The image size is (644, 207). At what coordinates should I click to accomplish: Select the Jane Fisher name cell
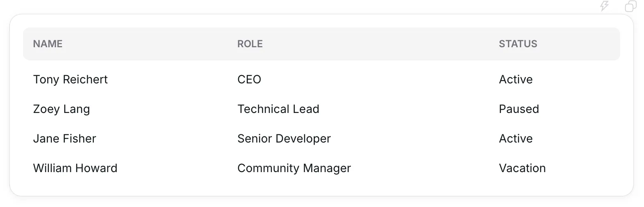click(65, 138)
